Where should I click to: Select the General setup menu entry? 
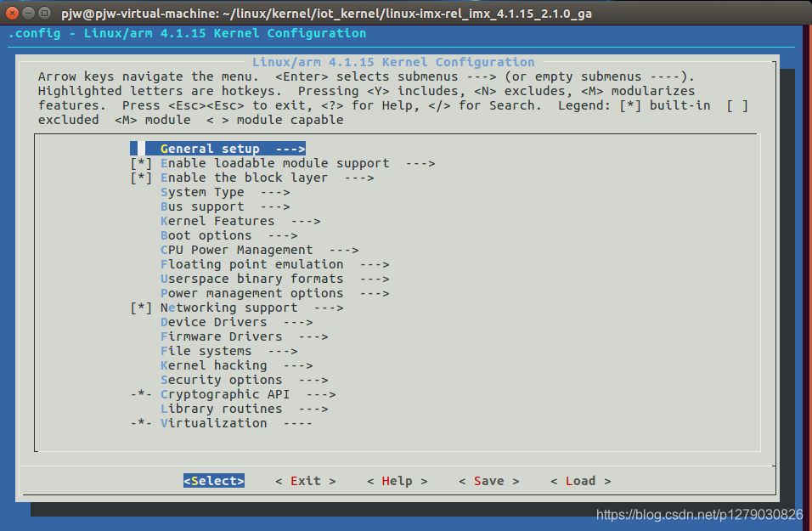(x=218, y=149)
